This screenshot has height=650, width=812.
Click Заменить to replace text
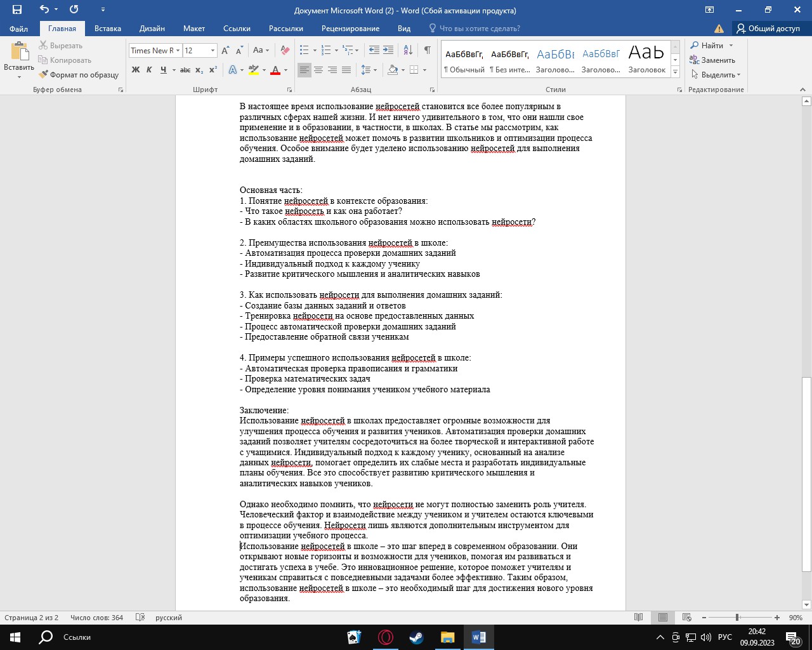(x=713, y=60)
